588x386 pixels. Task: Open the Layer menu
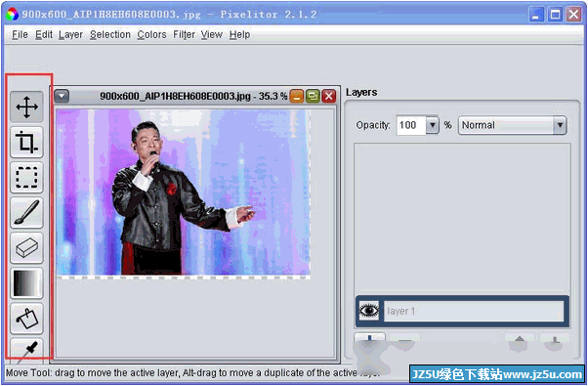click(x=70, y=34)
